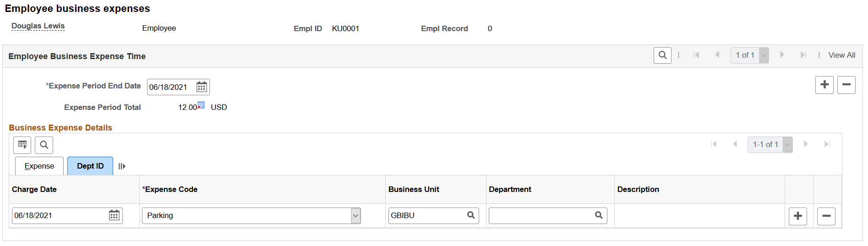Open calendar for Expense Period End Date
The height and width of the screenshot is (246, 868).
click(x=202, y=87)
